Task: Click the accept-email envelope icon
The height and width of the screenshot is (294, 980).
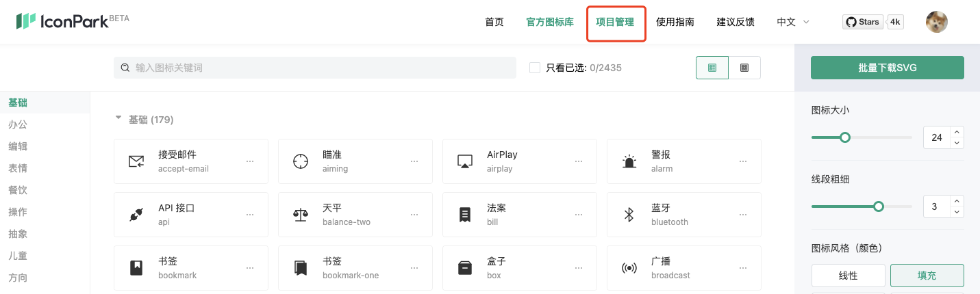Action: tap(136, 161)
